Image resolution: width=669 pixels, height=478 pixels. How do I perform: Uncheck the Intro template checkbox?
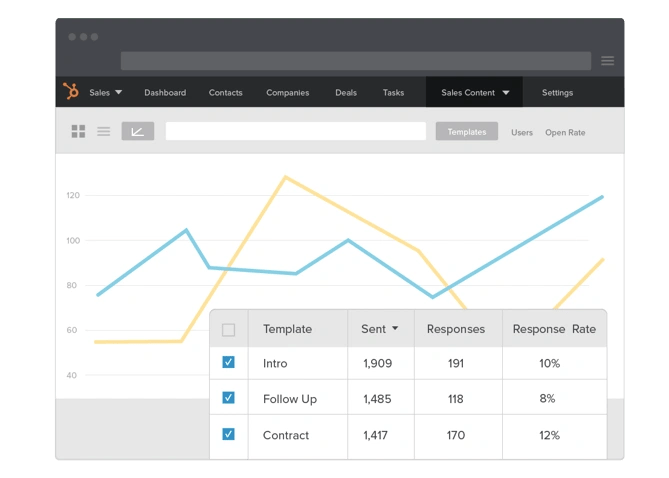pyautogui.click(x=228, y=362)
